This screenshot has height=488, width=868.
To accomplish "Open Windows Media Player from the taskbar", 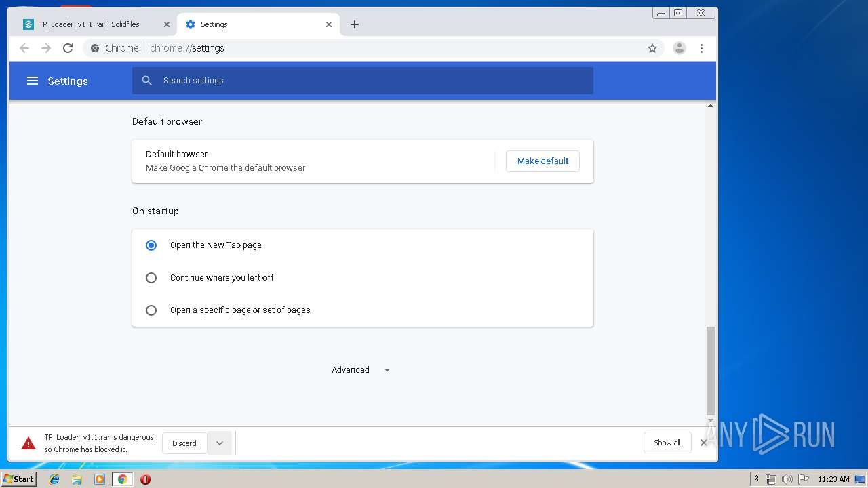I will [100, 479].
